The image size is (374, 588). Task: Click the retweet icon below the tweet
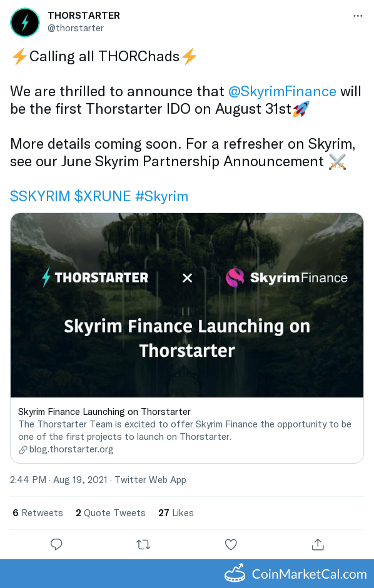[x=143, y=544]
